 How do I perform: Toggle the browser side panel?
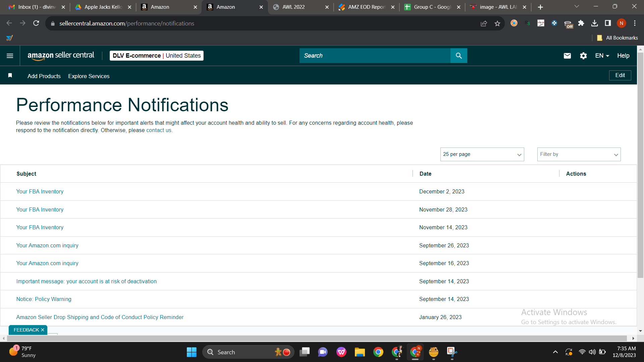pyautogui.click(x=608, y=23)
